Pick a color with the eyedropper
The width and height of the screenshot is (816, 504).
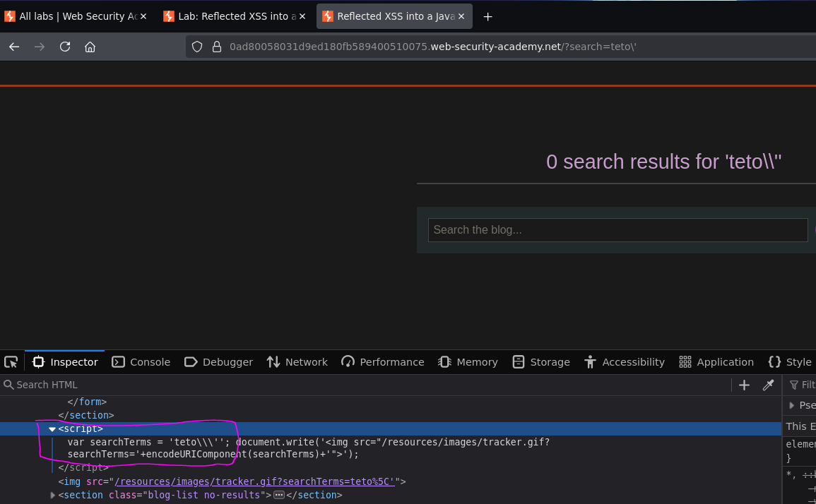tap(768, 385)
